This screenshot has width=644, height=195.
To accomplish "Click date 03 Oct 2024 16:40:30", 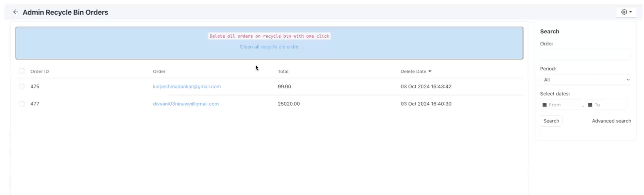I will 426,104.
